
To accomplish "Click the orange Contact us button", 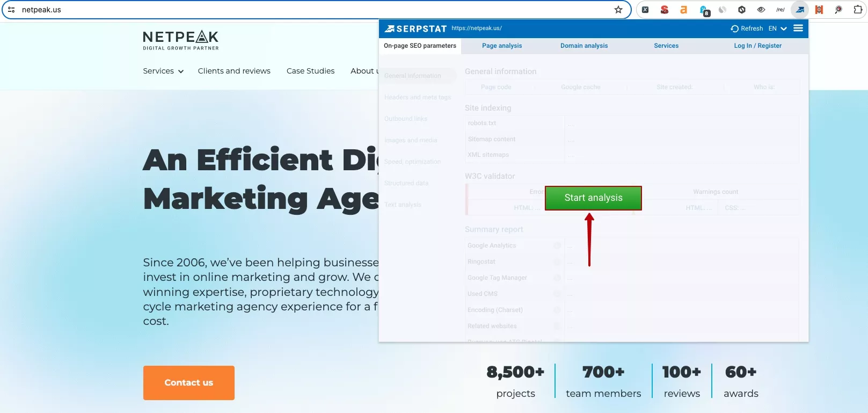I will (x=188, y=383).
